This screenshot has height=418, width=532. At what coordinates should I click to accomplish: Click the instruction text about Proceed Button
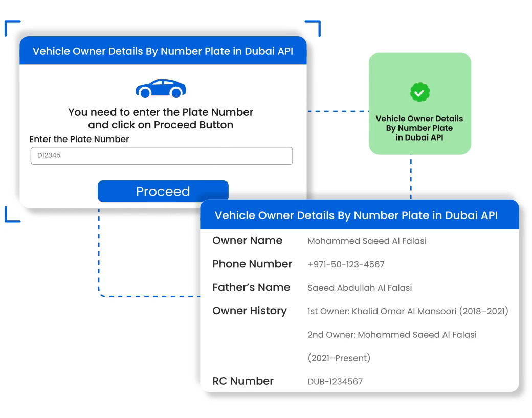click(x=161, y=119)
